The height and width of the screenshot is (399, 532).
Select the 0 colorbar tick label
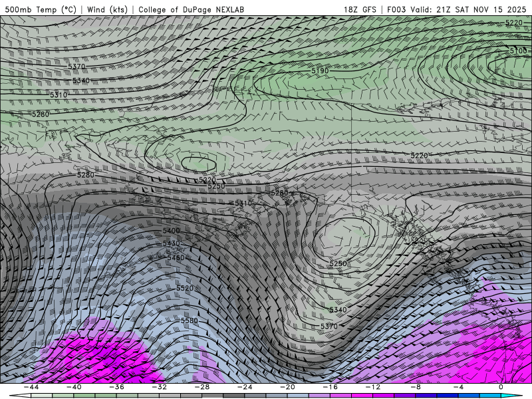[501, 387]
